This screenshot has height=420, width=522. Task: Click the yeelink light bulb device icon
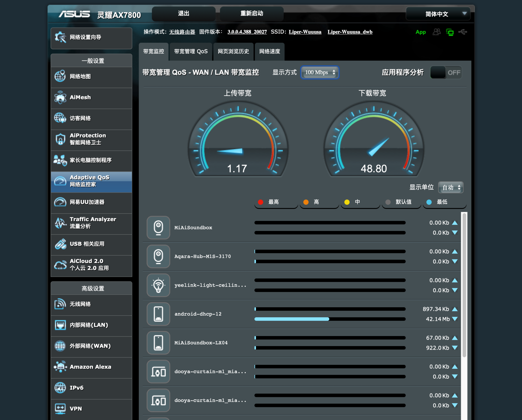(158, 285)
